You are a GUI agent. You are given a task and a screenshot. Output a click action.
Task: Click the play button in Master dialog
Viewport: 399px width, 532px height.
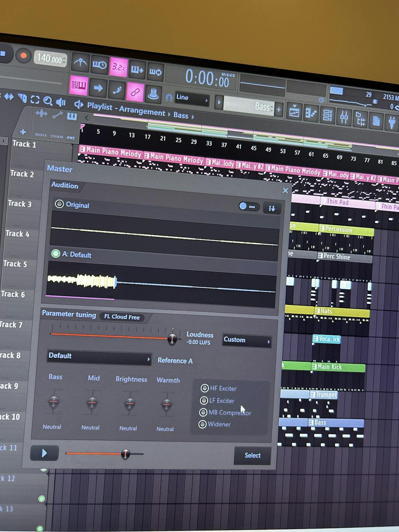tap(44, 453)
